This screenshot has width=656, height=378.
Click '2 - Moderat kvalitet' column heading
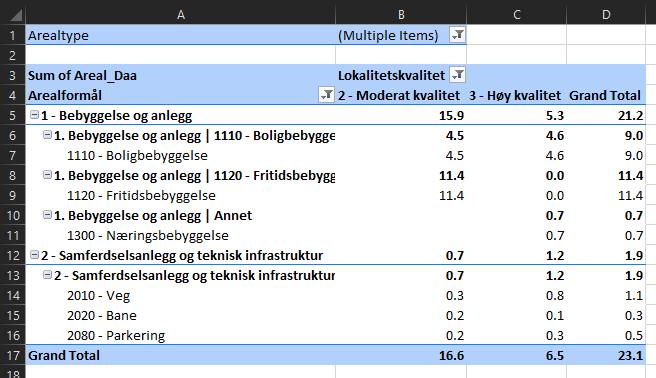[399, 95]
